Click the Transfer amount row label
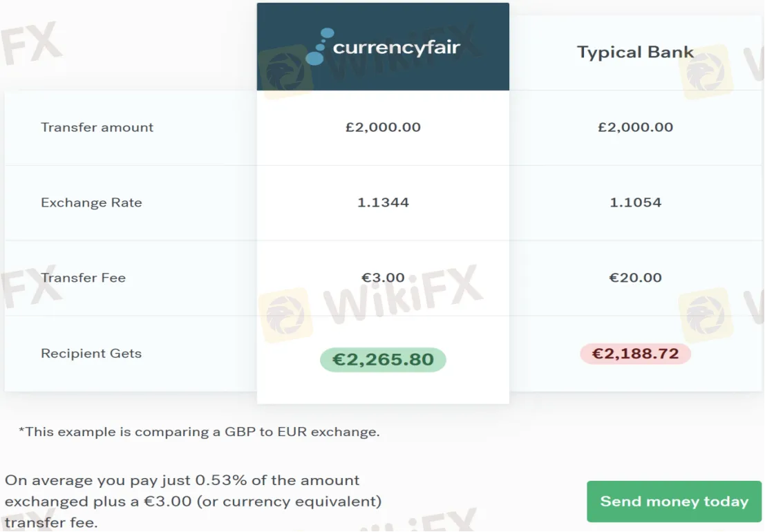Screen dimensions: 765x532 coord(97,127)
